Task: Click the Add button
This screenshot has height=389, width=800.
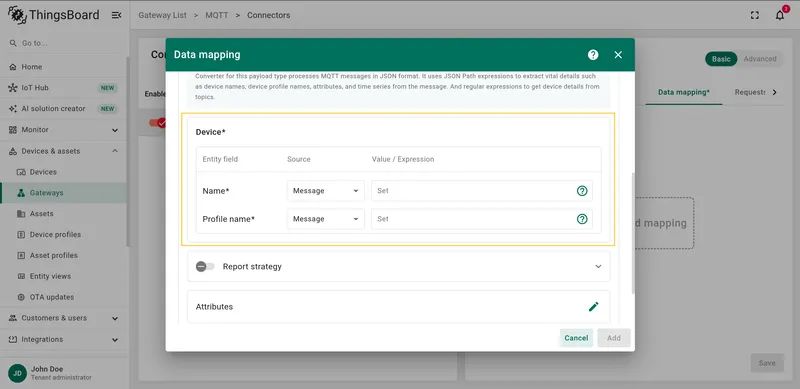Action: pyautogui.click(x=614, y=338)
